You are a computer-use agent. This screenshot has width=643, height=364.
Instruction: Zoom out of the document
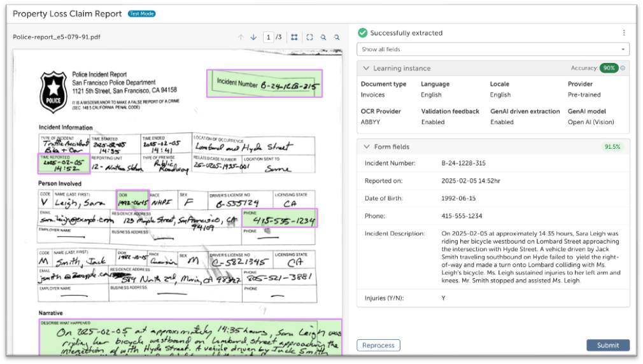tap(337, 38)
